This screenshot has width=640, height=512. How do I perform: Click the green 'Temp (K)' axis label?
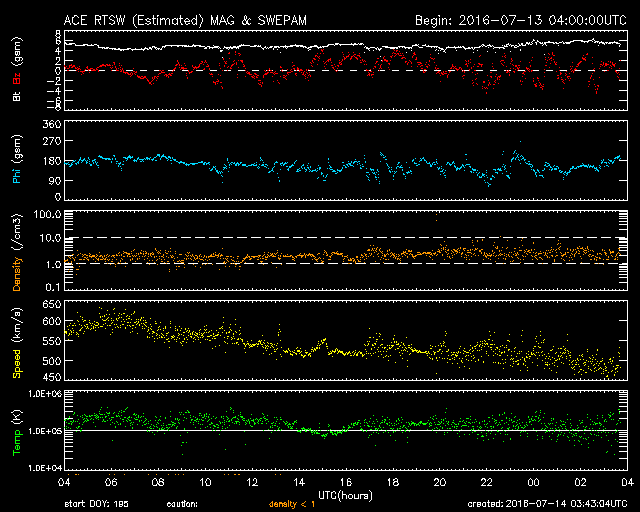[x=17, y=432]
